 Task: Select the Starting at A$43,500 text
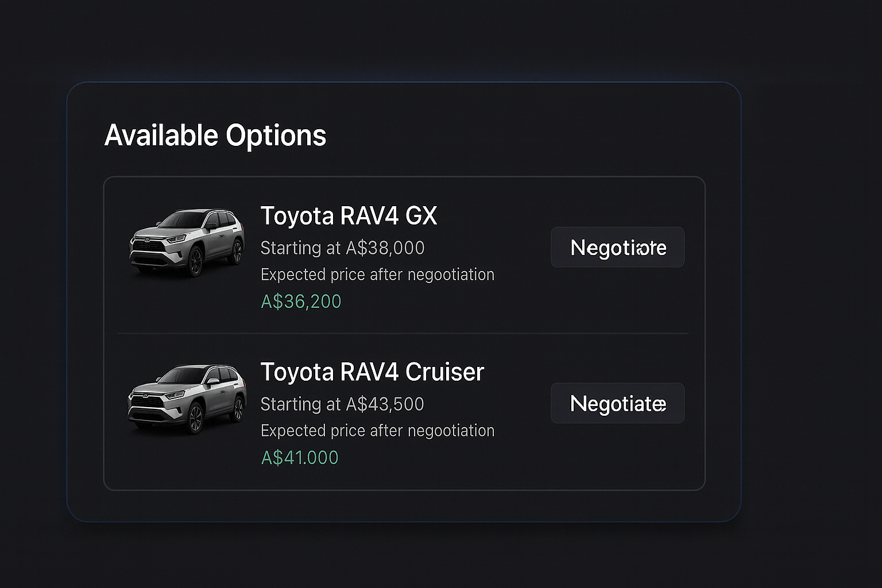tap(342, 404)
